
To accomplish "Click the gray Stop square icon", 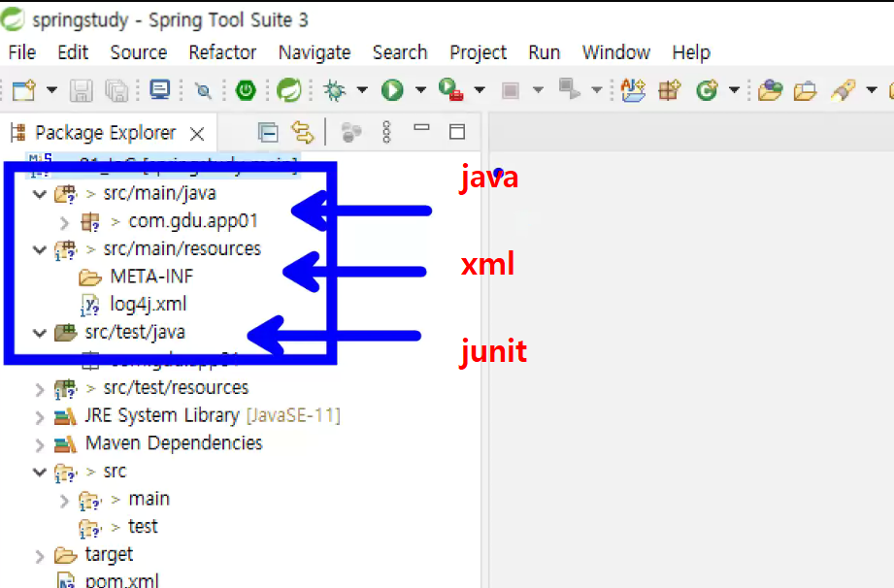I will click(x=511, y=90).
